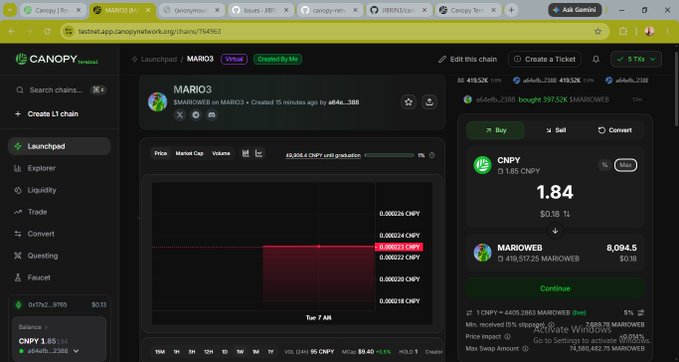Toggle USD/CNPY display next to $0.18

tap(567, 214)
